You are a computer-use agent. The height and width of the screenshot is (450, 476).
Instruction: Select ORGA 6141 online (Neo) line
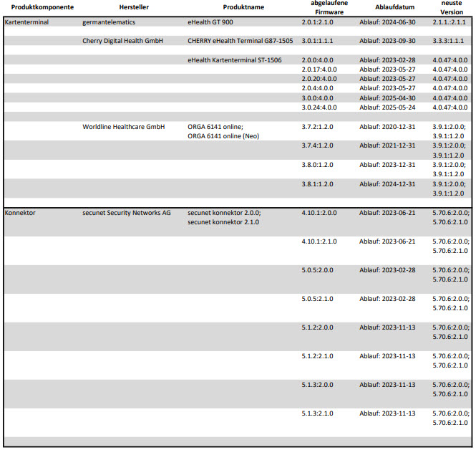click(x=223, y=136)
